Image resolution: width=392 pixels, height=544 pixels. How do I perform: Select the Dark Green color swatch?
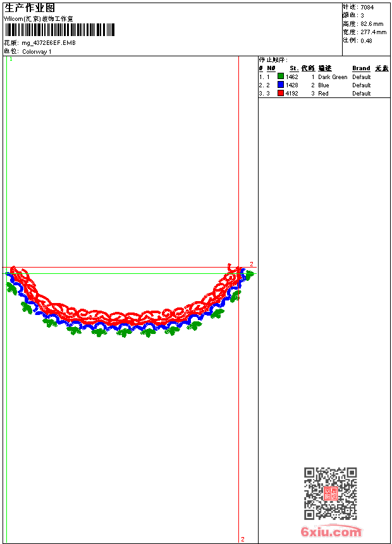point(281,77)
